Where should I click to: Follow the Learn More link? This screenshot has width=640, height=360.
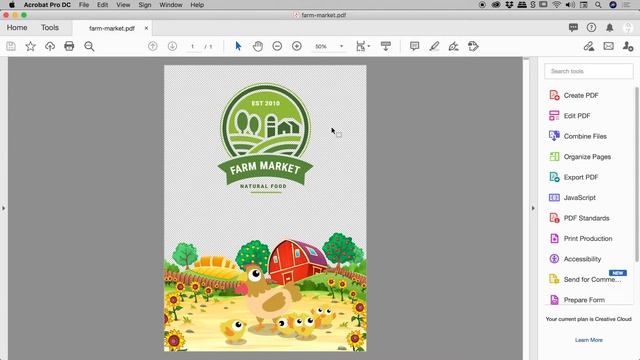tap(589, 340)
